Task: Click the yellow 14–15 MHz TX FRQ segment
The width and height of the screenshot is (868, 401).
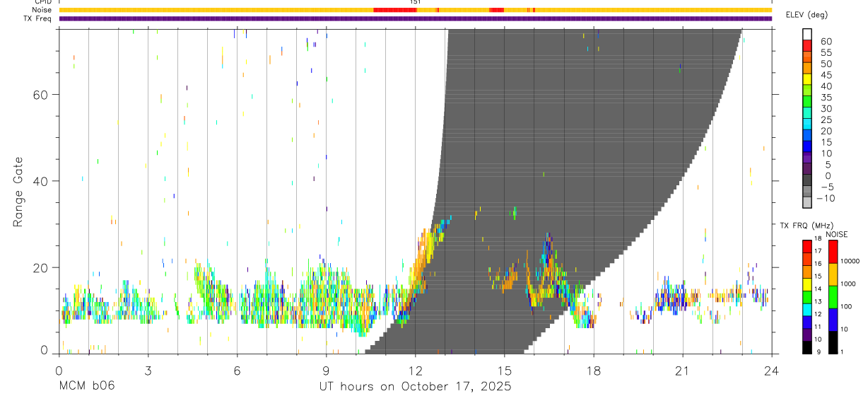Action: click(807, 284)
